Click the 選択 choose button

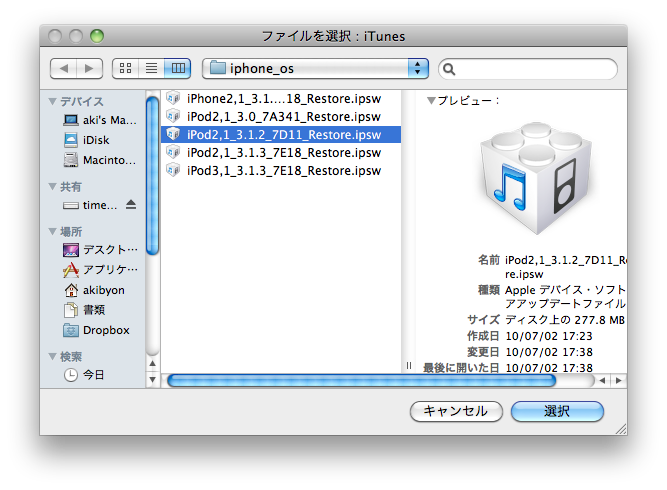tap(557, 411)
